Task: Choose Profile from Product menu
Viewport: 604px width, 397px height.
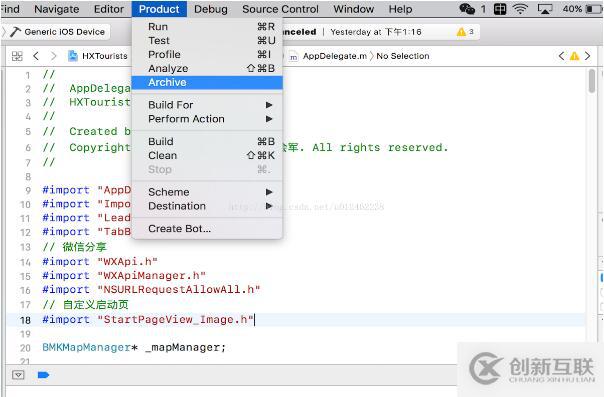Action: (207, 54)
